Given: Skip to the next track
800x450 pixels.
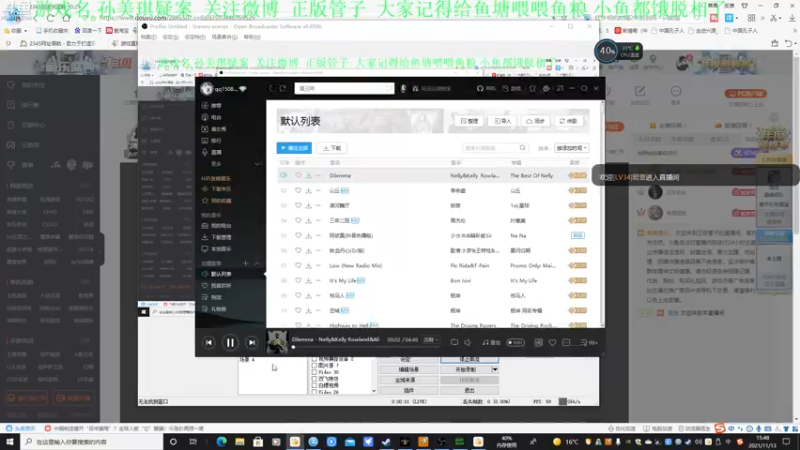Looking at the screenshot, I should [x=252, y=343].
